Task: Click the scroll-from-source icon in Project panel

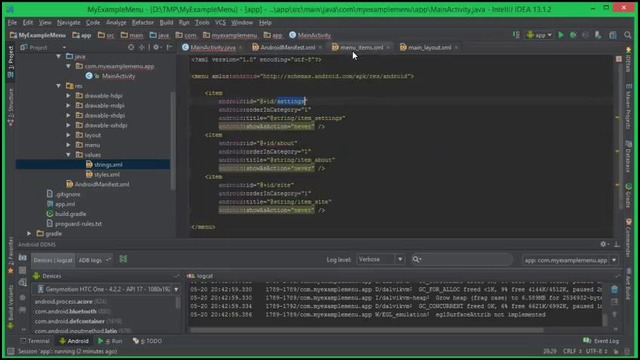Action: pos(131,47)
